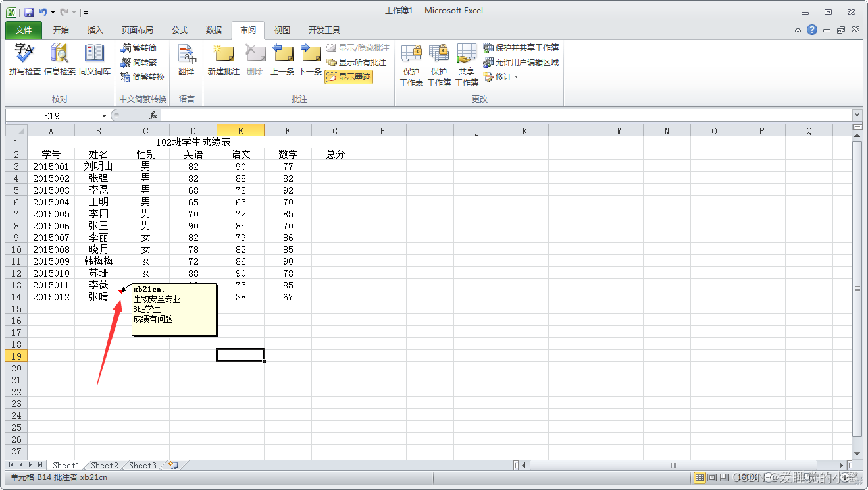
Task: Switch to Page Layout view in status bar
Action: pos(712,477)
